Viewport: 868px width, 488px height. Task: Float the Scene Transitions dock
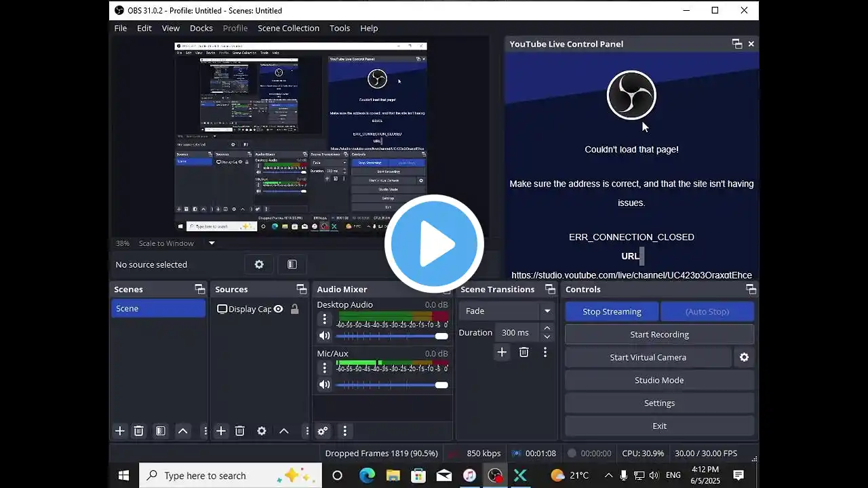[x=550, y=289]
